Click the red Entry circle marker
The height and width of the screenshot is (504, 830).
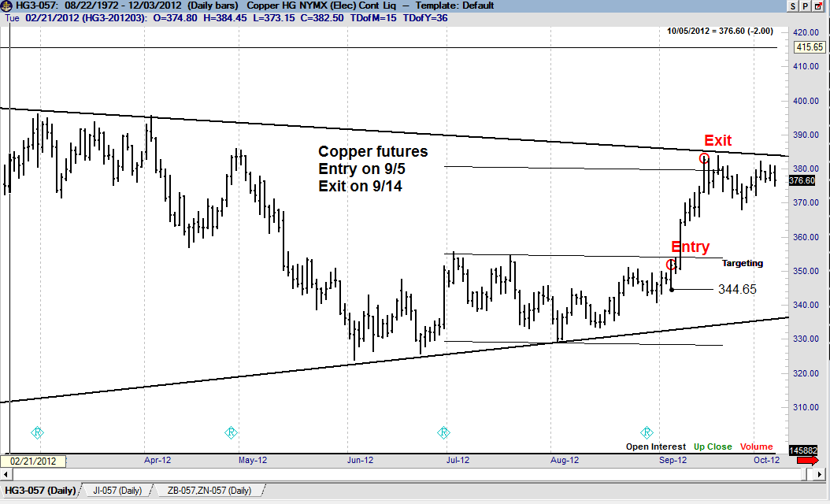[x=671, y=264]
